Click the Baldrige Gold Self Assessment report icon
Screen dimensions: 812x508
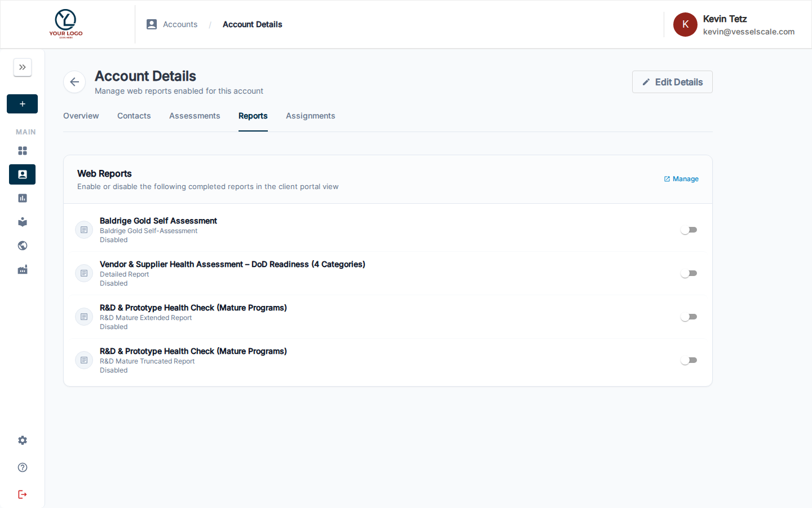tap(84, 230)
